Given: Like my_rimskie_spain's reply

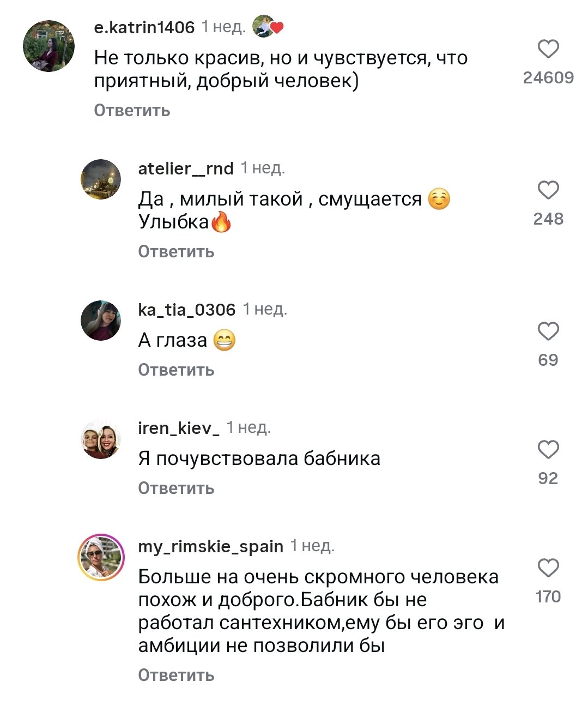Looking at the screenshot, I should [548, 568].
